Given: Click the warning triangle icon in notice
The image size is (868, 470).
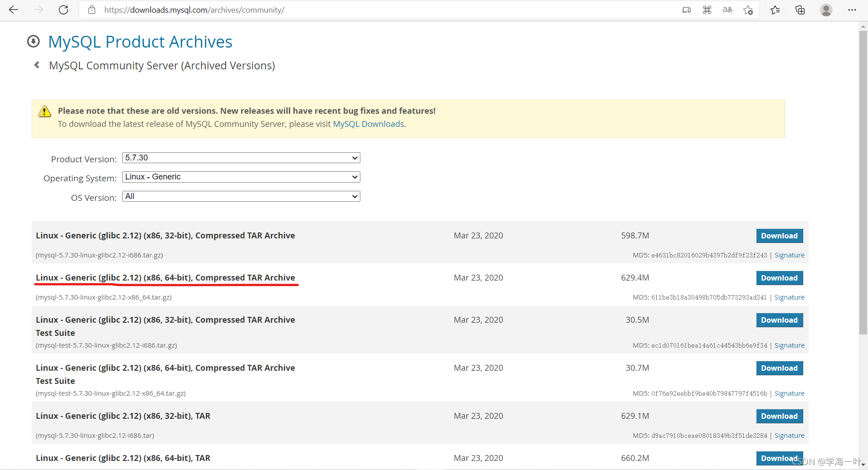Looking at the screenshot, I should (x=44, y=111).
